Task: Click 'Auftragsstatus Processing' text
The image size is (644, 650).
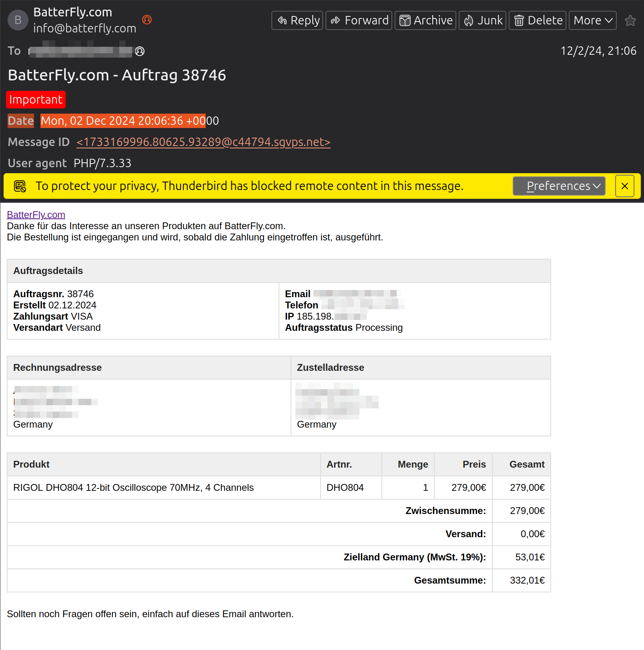Action: point(344,328)
